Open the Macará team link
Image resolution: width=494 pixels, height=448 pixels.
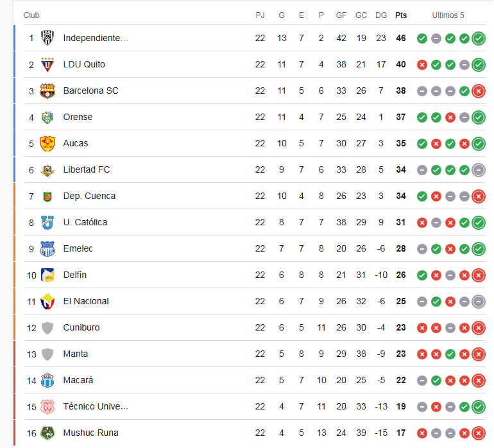[78, 380]
